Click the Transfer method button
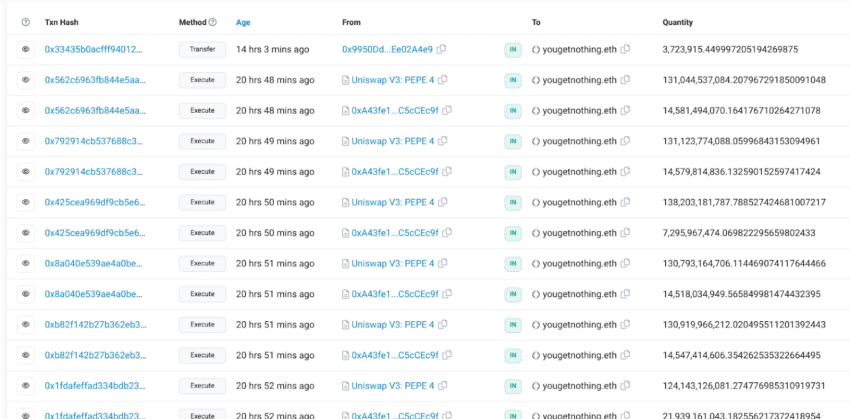This screenshot has width=850, height=419. coord(202,49)
